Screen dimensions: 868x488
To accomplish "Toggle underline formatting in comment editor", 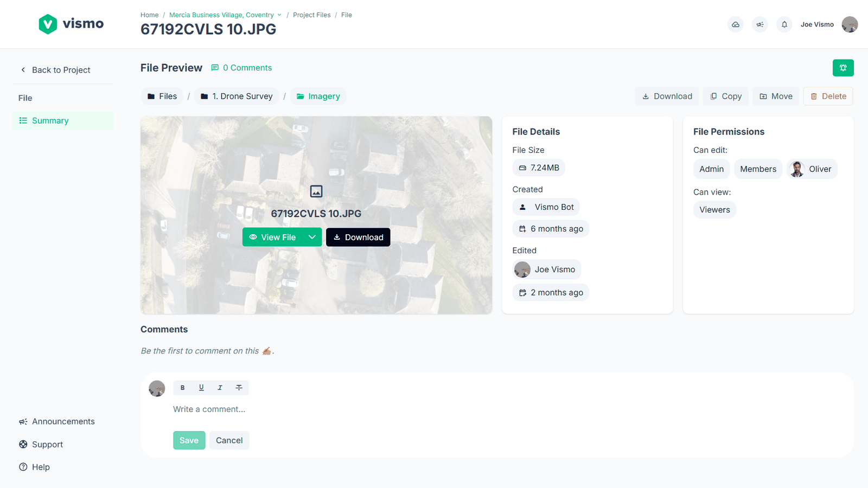I will [x=201, y=388].
